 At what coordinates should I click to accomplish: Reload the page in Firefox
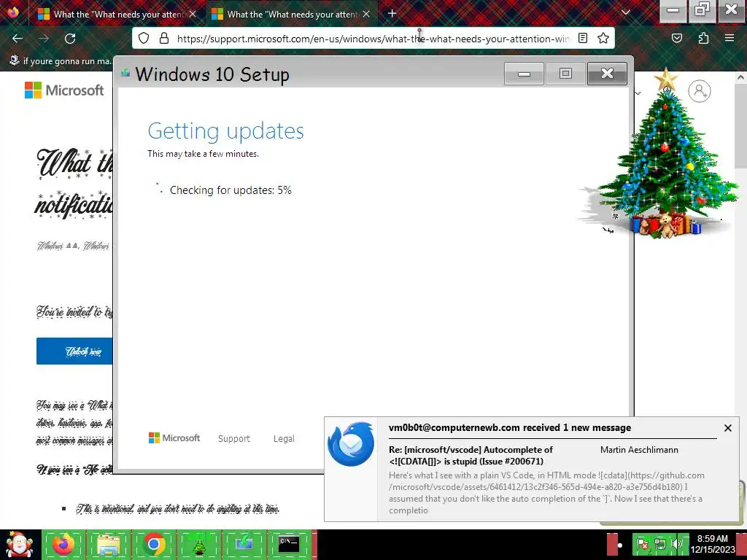tap(70, 39)
